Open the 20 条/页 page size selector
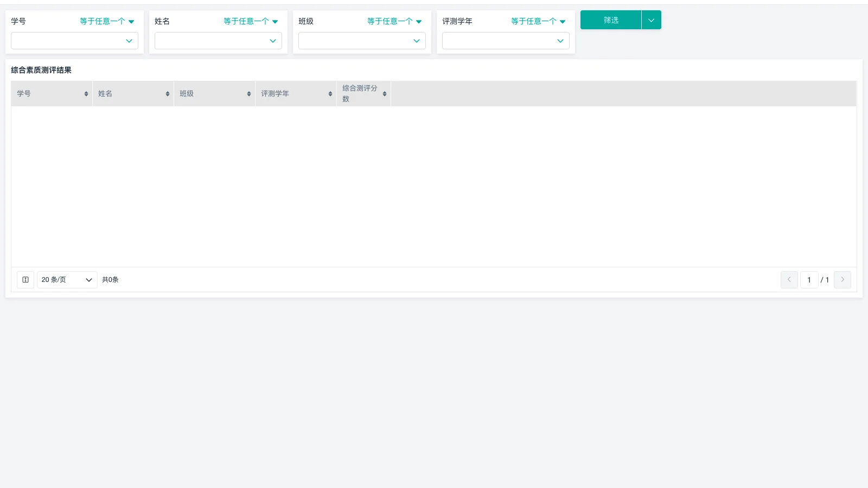This screenshot has height=488, width=868. 67,280
